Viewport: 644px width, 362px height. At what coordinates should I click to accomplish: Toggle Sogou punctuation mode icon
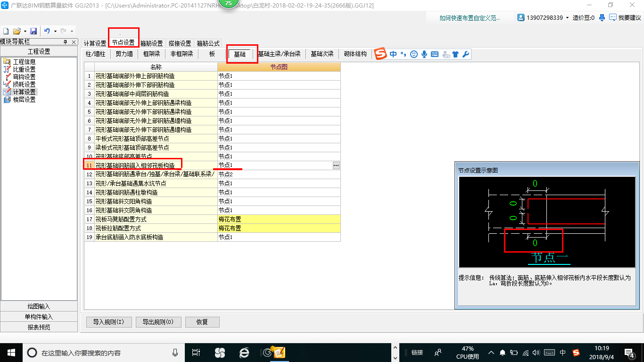(x=403, y=54)
